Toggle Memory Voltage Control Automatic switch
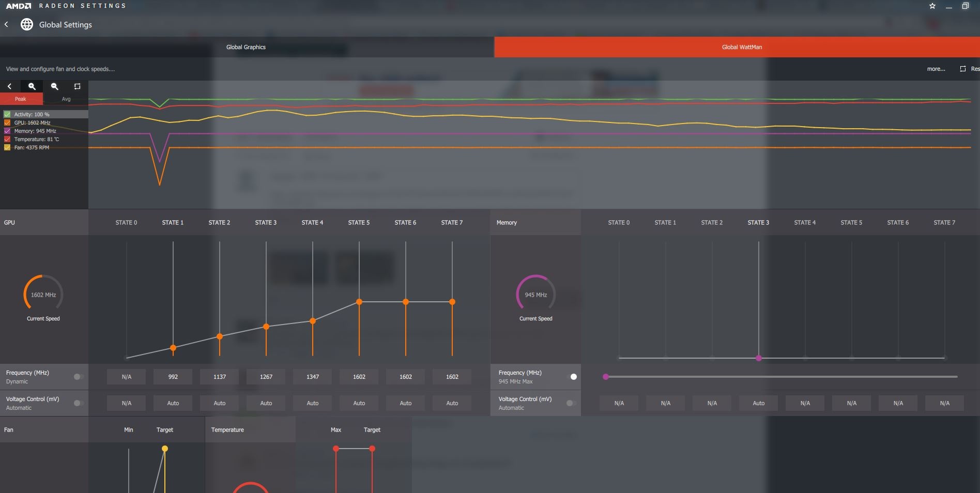The height and width of the screenshot is (493, 980). [x=572, y=403]
